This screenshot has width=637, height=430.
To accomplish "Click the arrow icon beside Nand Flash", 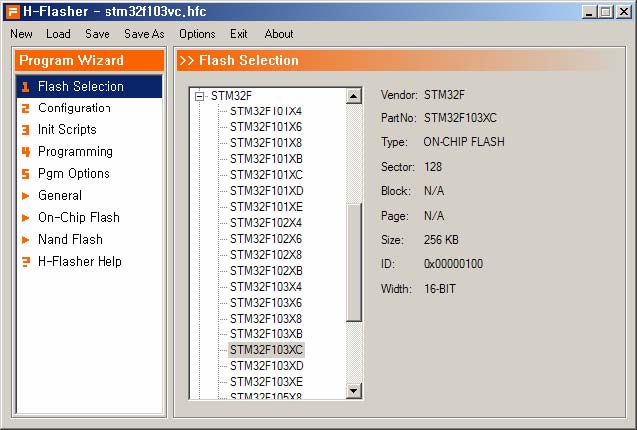I will tap(26, 239).
